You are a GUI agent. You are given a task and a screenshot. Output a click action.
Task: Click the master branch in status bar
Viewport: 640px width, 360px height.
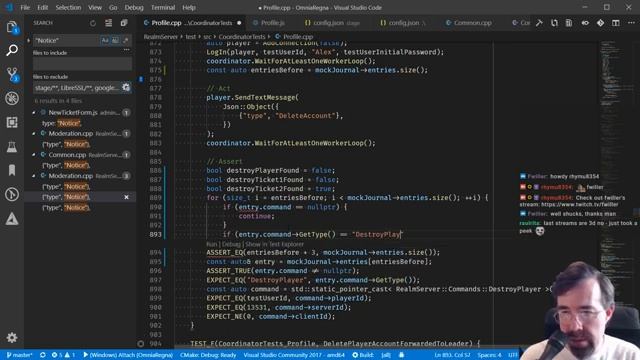(19, 355)
